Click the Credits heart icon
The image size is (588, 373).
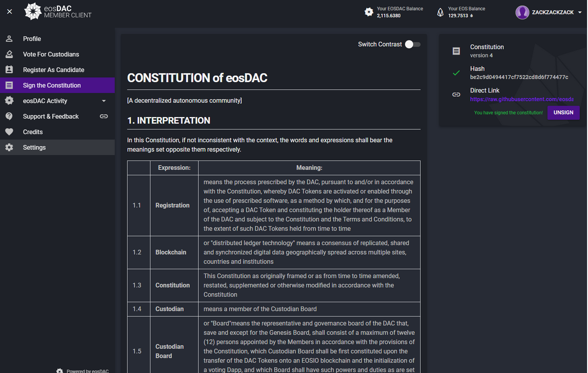[x=9, y=132]
